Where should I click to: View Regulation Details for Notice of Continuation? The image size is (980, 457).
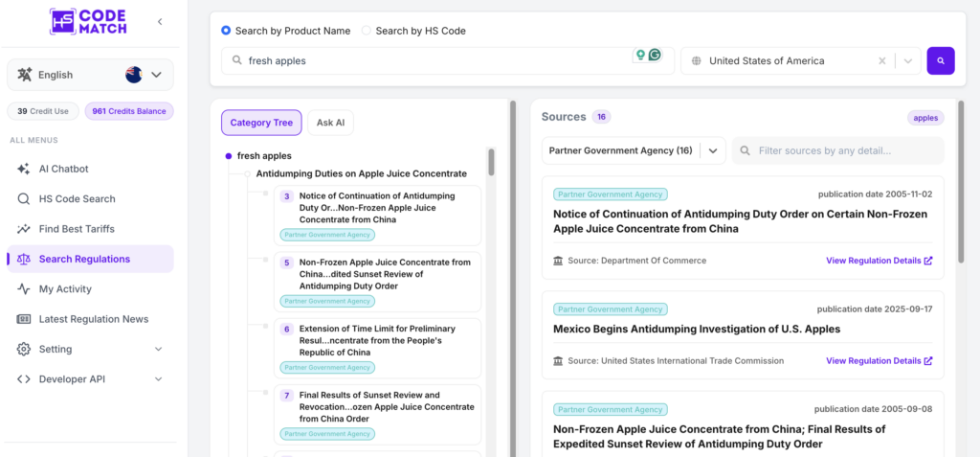click(x=880, y=261)
